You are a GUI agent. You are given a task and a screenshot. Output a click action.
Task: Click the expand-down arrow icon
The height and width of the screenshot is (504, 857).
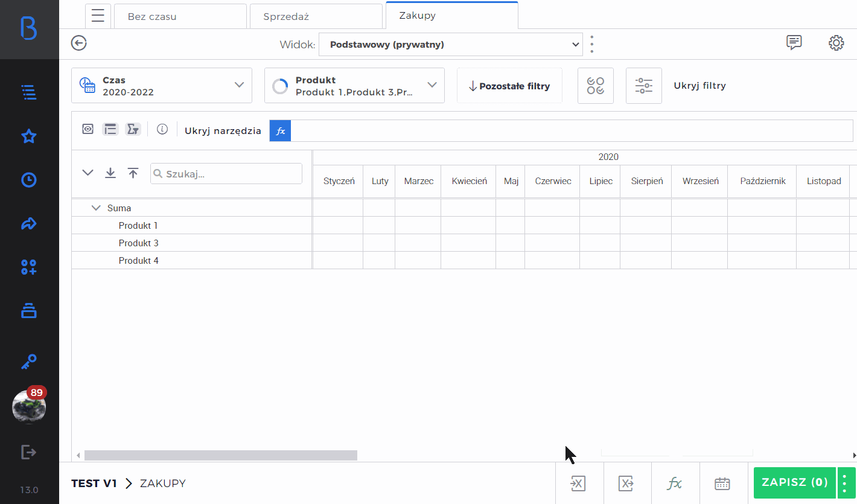(x=110, y=173)
